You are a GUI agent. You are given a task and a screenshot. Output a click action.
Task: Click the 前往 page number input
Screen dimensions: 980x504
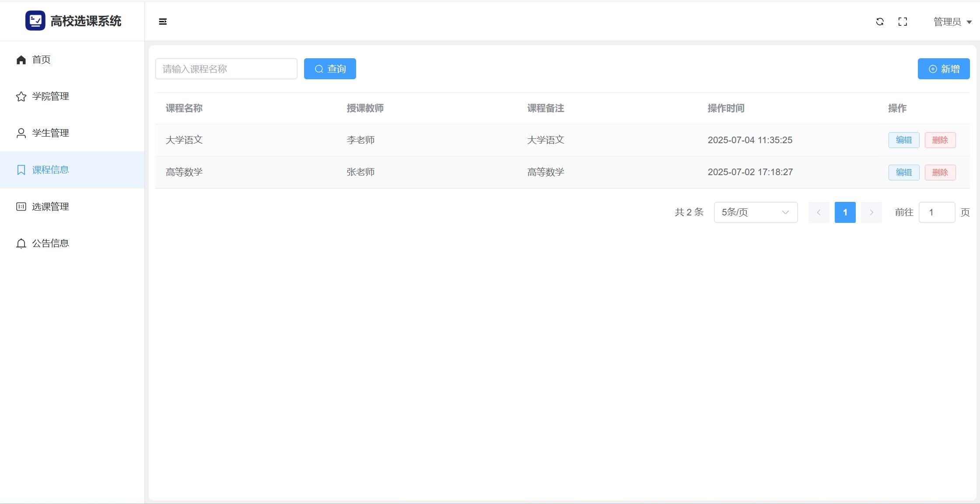coord(936,212)
